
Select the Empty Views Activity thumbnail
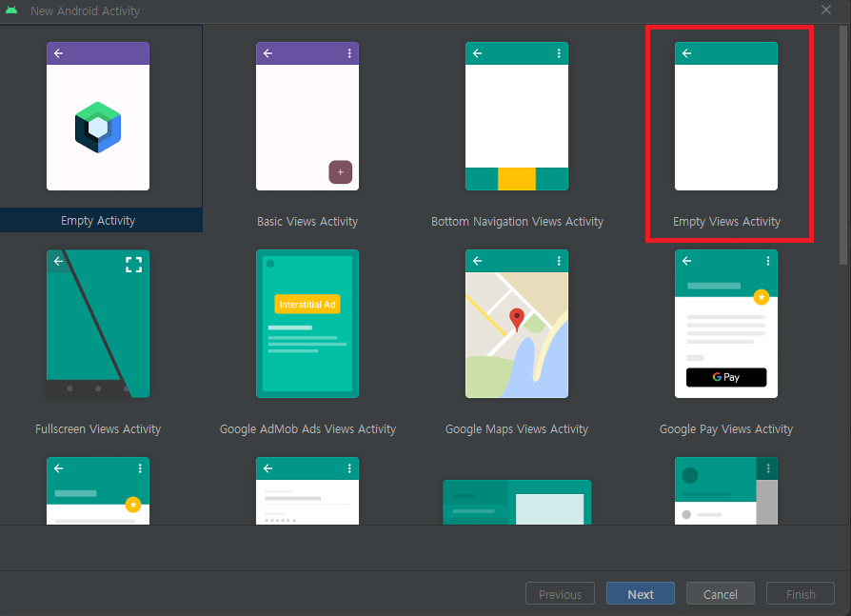tap(726, 116)
